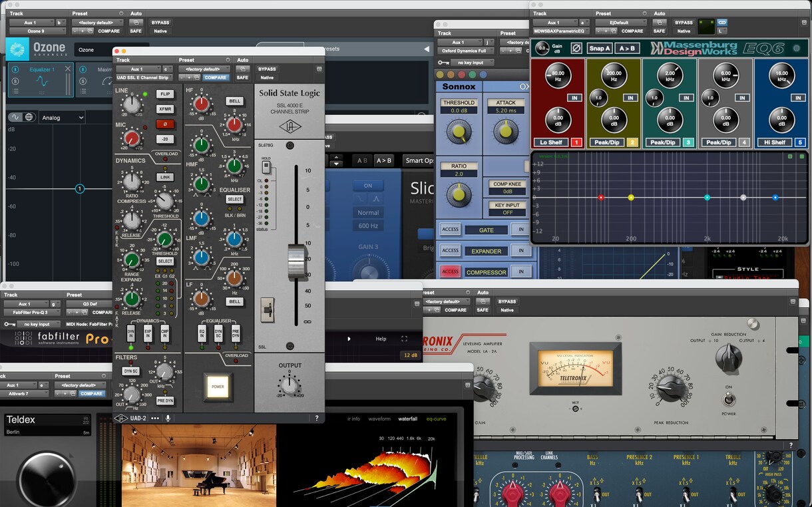Click BYPASS in the SSL plugin header
Viewport: 812px width, 507px height.
(267, 69)
